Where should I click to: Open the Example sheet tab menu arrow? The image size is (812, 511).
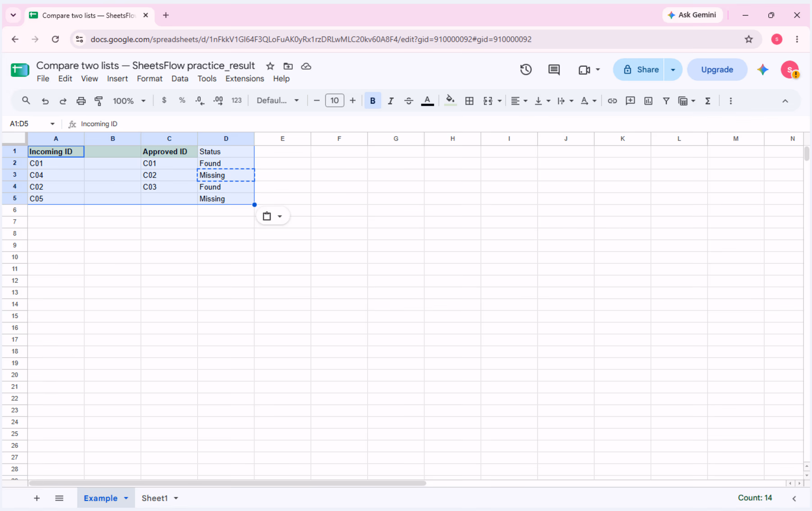point(126,498)
